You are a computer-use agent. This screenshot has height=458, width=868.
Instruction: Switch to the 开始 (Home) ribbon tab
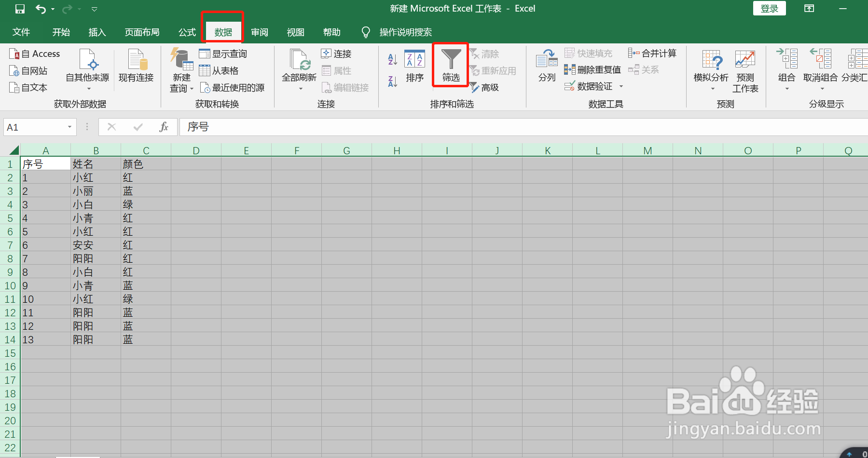(60, 32)
